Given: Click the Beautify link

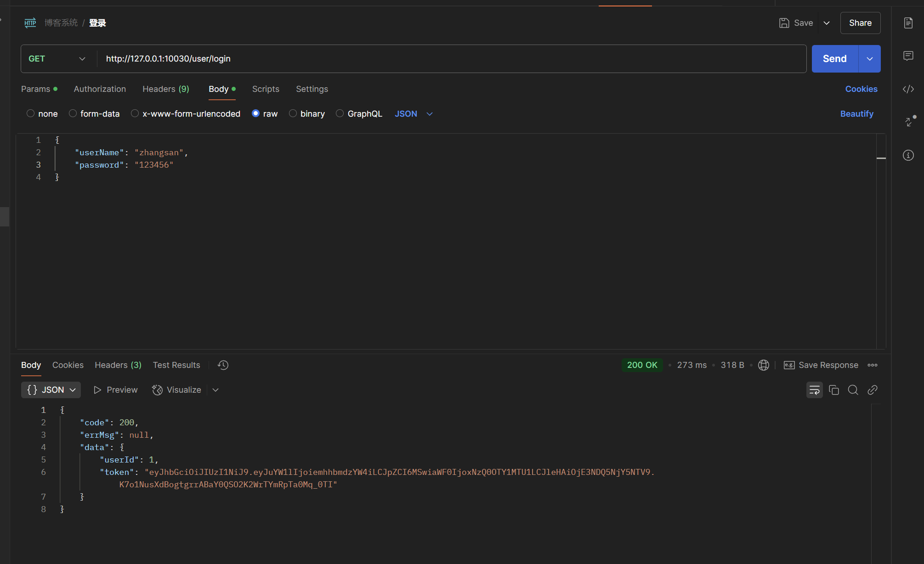Looking at the screenshot, I should coord(856,114).
